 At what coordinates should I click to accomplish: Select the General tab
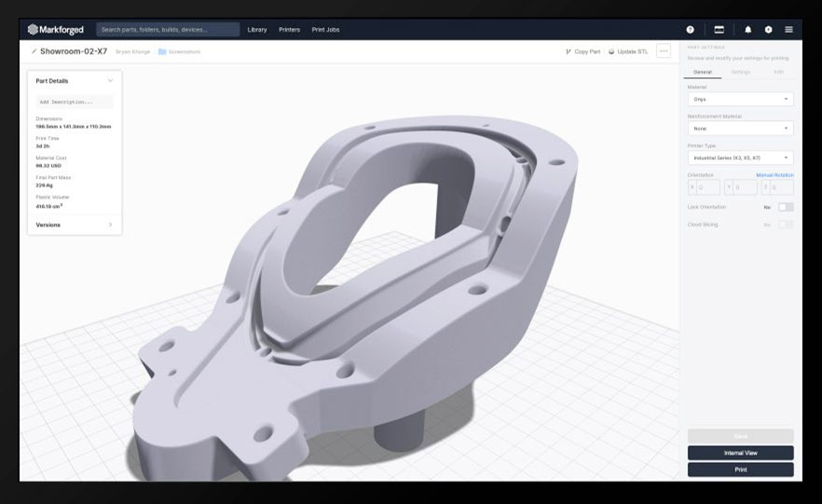click(703, 73)
